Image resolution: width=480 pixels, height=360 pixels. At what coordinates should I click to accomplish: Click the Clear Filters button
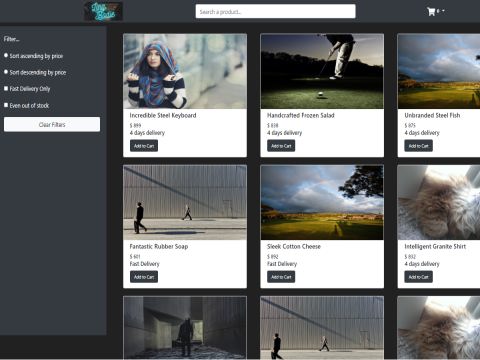pos(52,124)
